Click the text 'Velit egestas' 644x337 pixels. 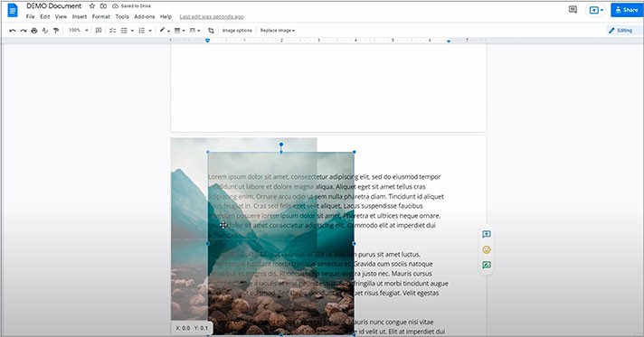[421, 293]
